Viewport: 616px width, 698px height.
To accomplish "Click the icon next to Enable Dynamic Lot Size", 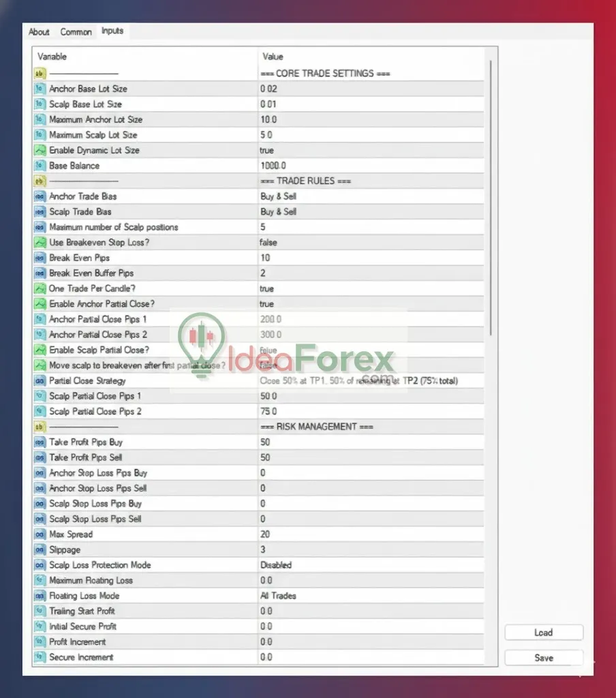I will point(40,150).
